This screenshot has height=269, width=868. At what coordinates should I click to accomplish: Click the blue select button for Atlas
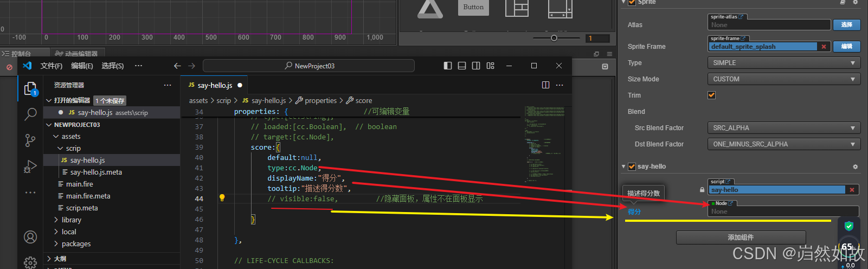(847, 25)
